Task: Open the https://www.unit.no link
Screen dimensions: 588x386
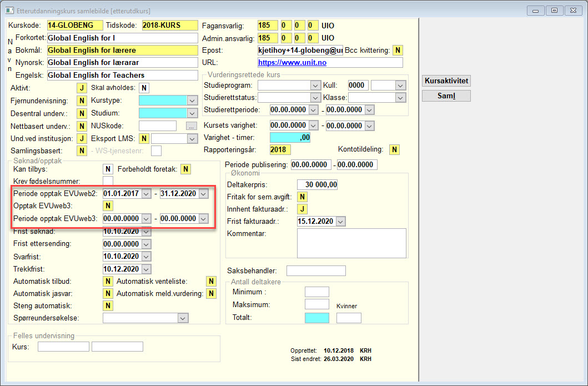Action: (x=292, y=63)
